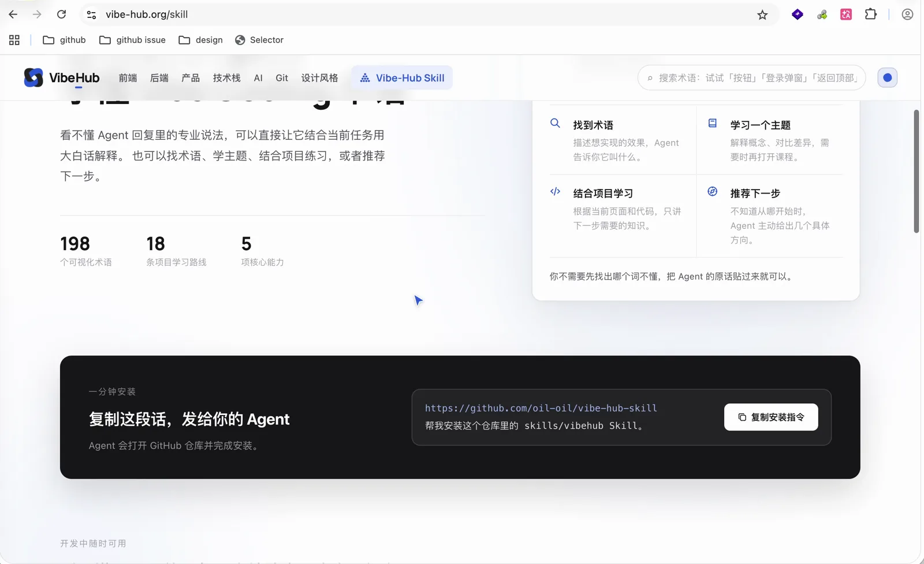The width and height of the screenshot is (924, 564).
Task: Click the 开发中随时可用 label
Action: click(x=93, y=543)
